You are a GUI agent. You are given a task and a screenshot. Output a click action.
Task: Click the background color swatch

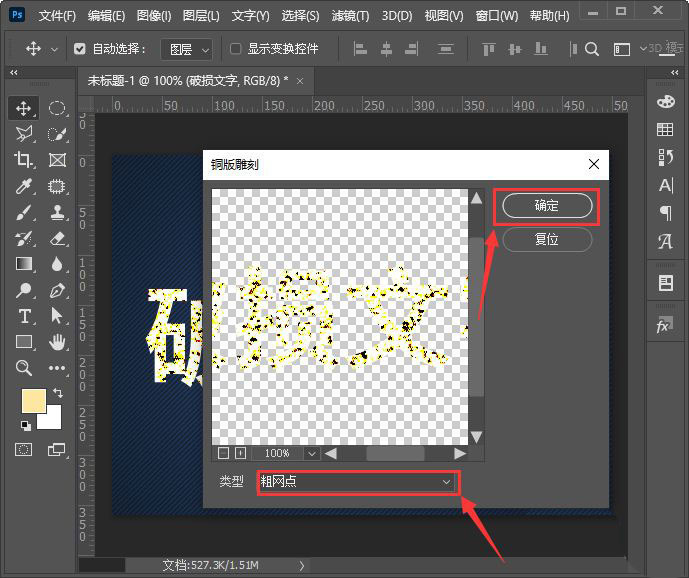click(52, 419)
